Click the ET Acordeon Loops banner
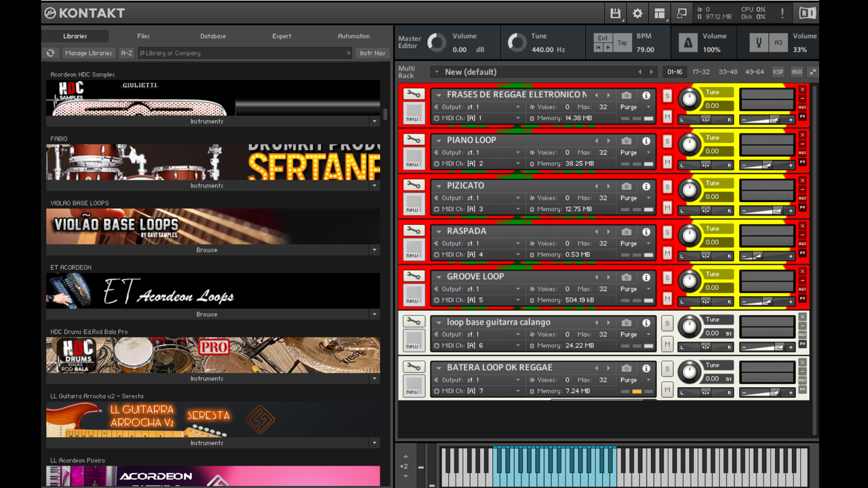Image resolution: width=868 pixels, height=488 pixels. click(x=213, y=291)
